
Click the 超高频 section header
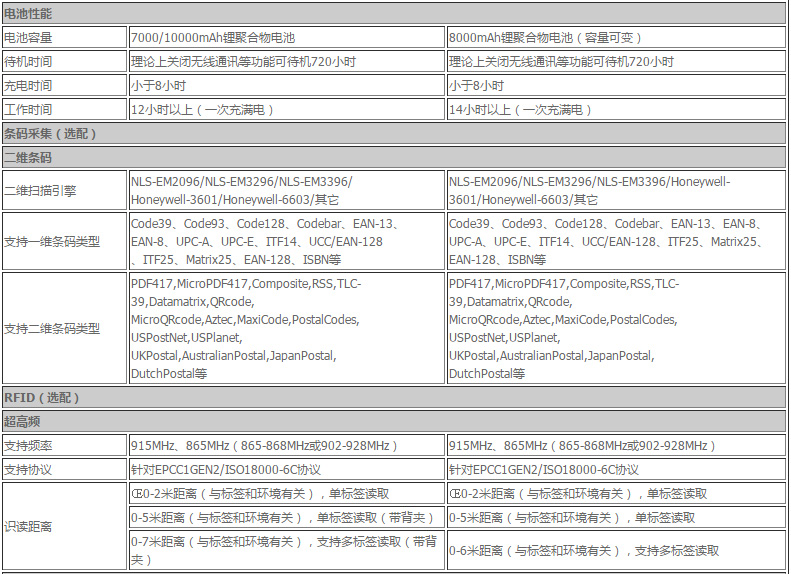(394, 421)
